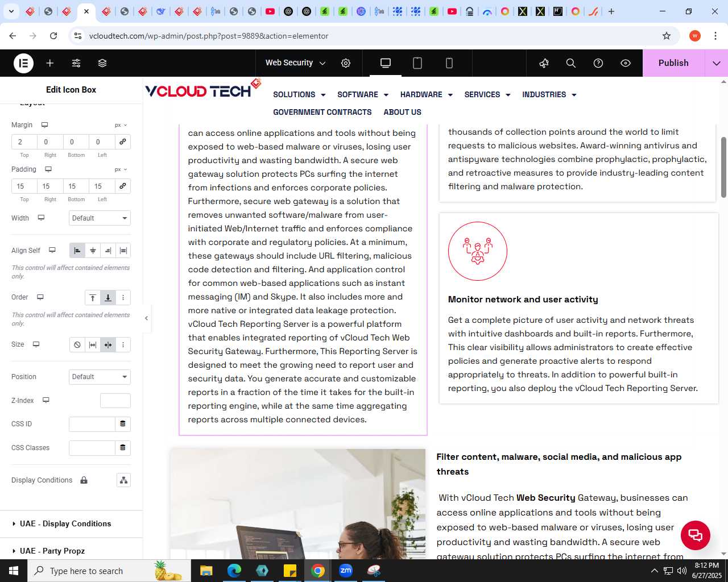Open page settings gear icon
The height and width of the screenshot is (582, 728).
346,63
